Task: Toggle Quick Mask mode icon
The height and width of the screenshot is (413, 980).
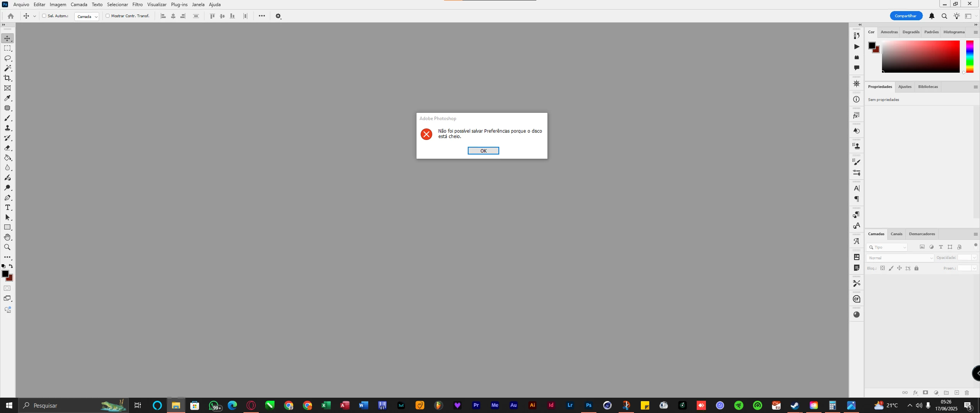Action: tap(7, 288)
